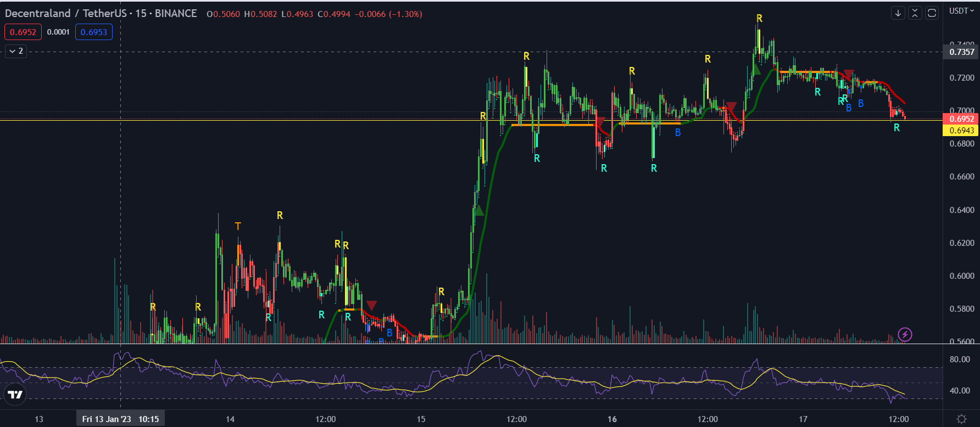Click the purple lightning bolt event icon

point(905,334)
